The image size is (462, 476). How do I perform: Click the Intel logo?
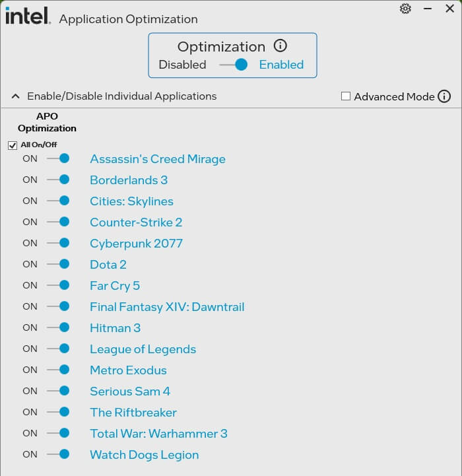click(28, 15)
